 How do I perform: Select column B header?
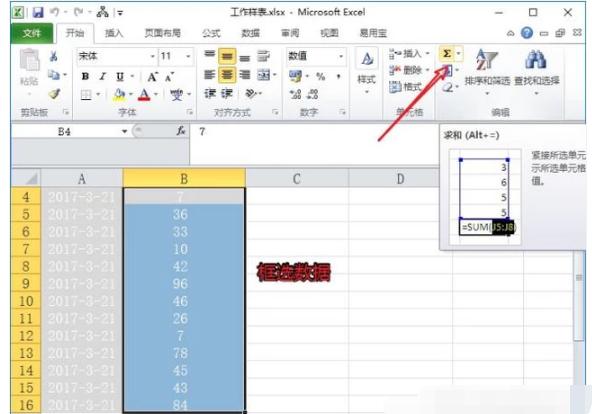tap(184, 178)
